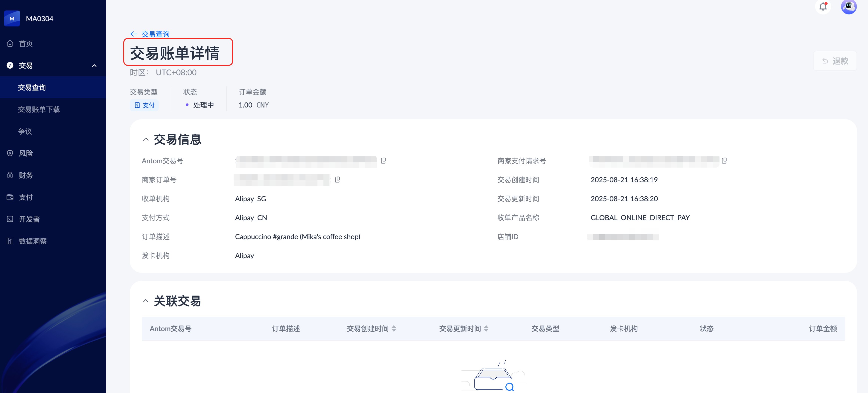Click the notification bell icon

pos(823,6)
